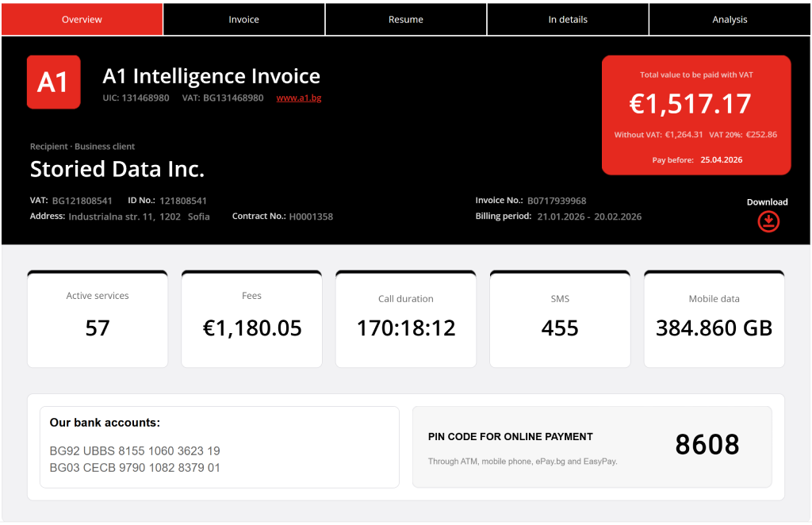Click the Without VAT amount €1,264.31
This screenshot has height=525, width=812.
coord(684,135)
